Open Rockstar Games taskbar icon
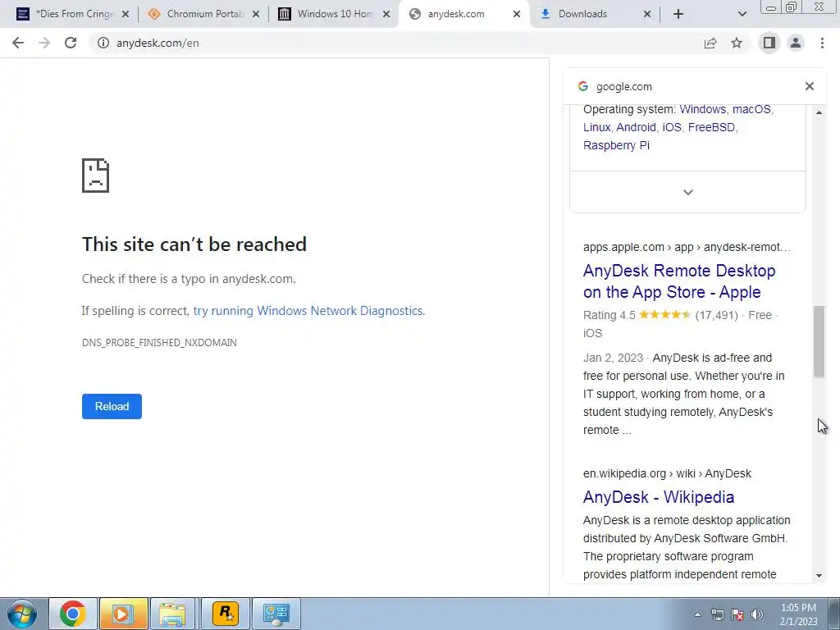 [x=226, y=614]
